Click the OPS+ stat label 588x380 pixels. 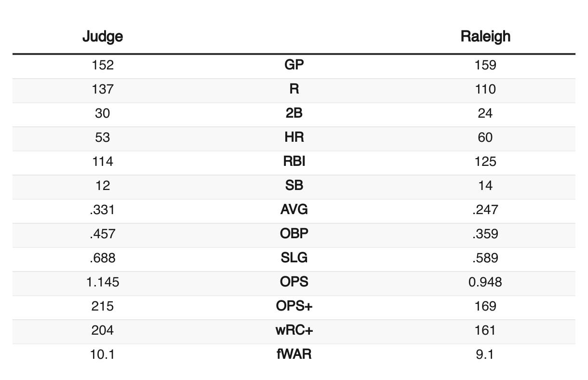tap(294, 306)
